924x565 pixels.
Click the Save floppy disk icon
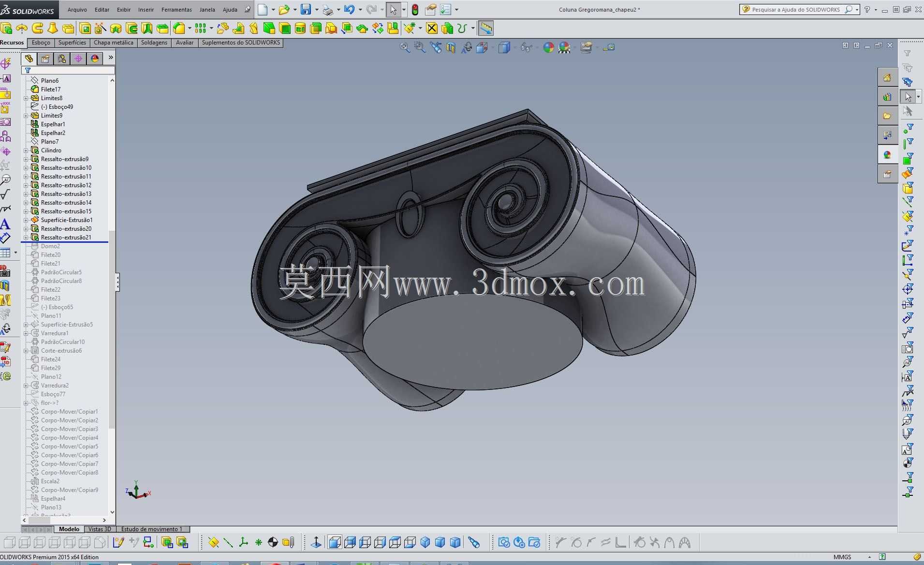pos(306,9)
